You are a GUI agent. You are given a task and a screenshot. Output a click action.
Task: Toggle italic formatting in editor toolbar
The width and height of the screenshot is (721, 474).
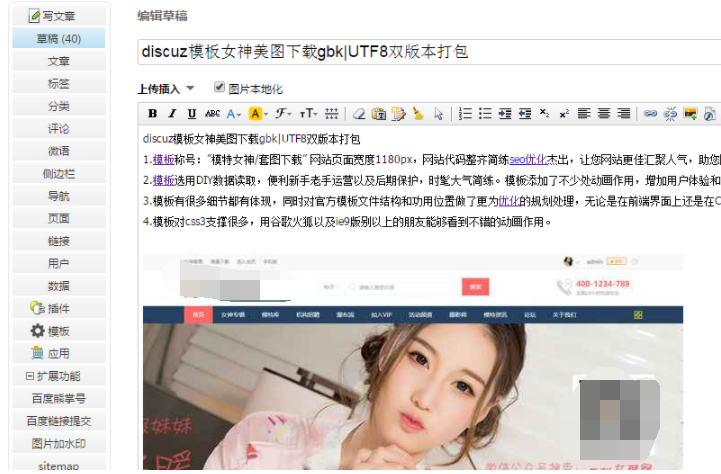point(172,114)
